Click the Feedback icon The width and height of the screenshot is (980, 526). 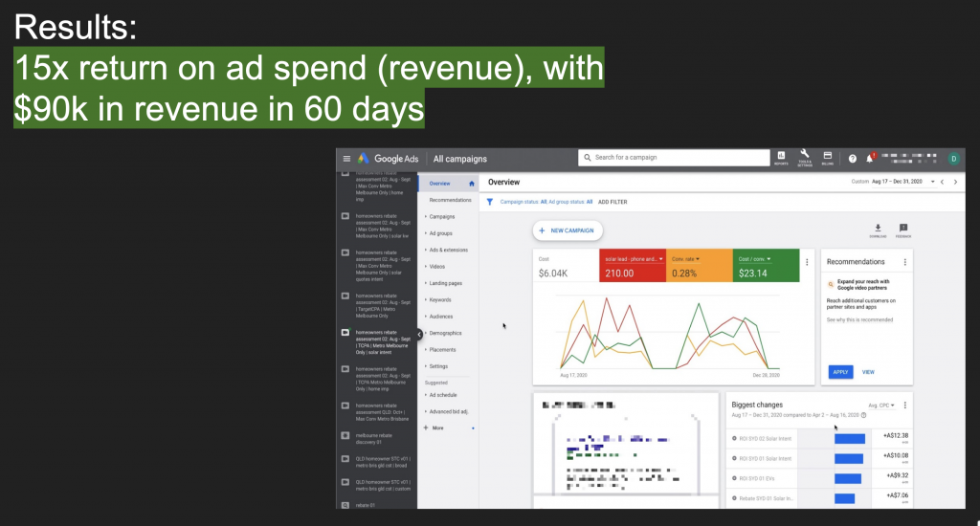(x=903, y=229)
